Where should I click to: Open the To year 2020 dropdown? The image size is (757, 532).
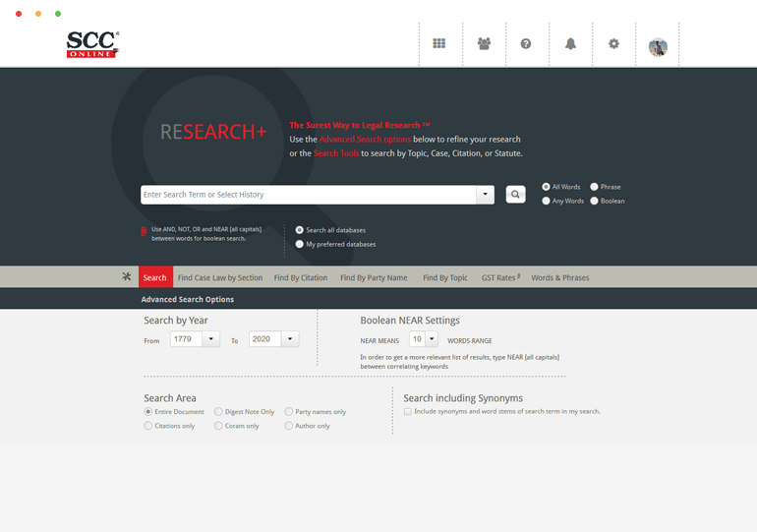pos(290,339)
